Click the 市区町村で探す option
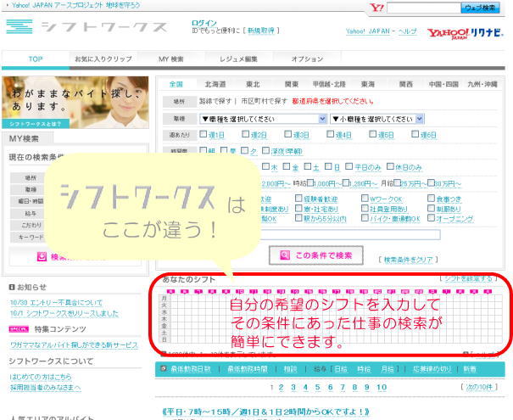Viewport: 513px width, 420px height. 264,101
